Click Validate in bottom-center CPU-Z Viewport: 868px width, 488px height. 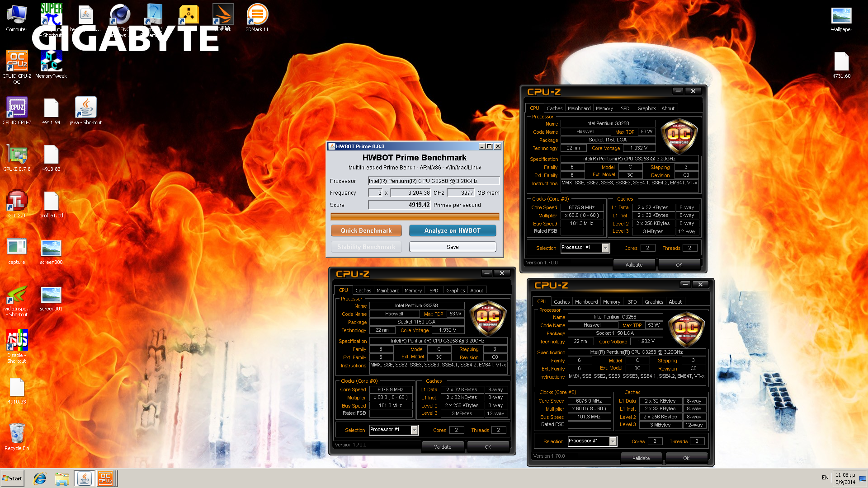(443, 447)
